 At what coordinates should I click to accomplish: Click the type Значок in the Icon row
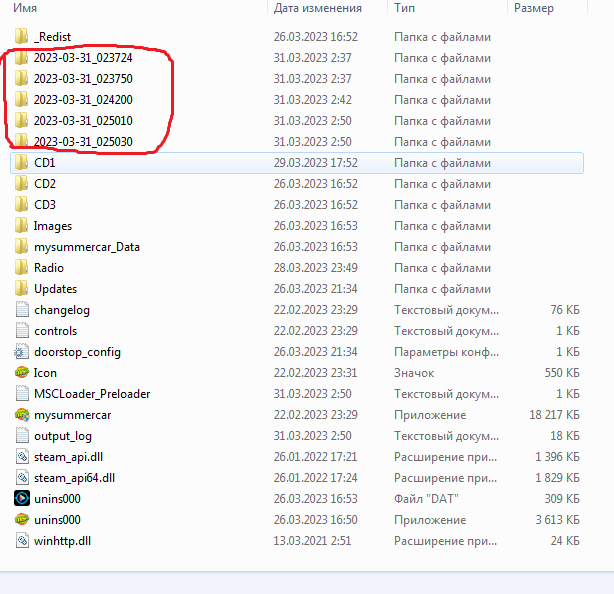tap(414, 373)
